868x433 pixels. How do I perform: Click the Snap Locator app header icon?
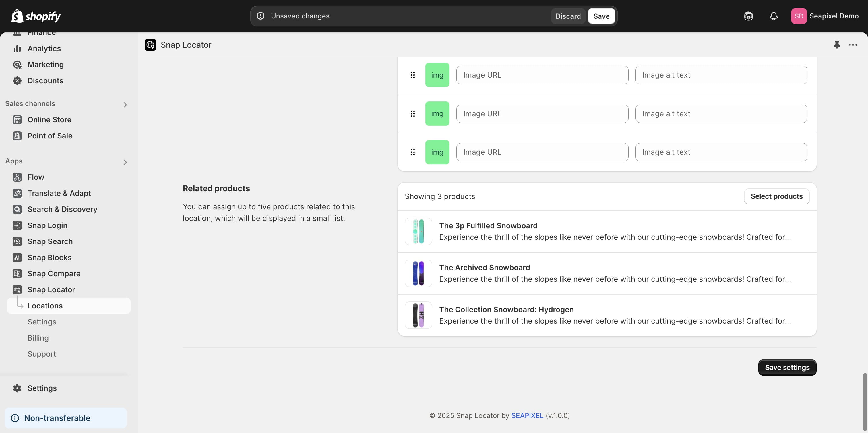pos(150,45)
